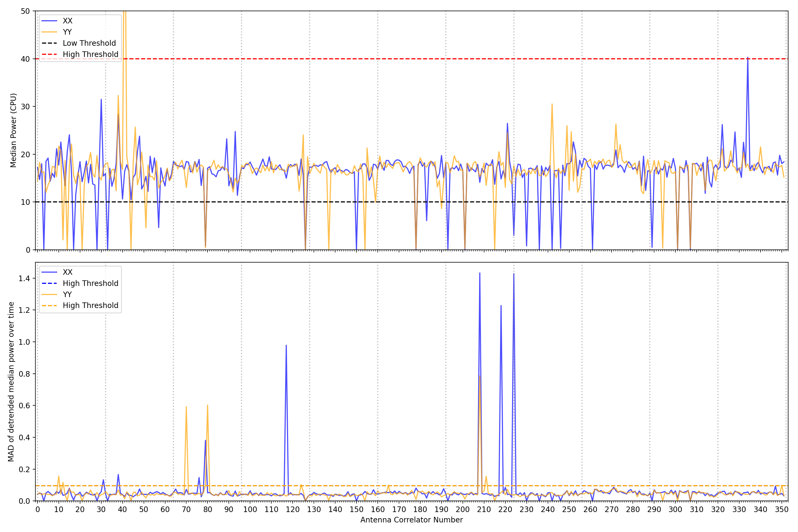Click the orange dashed High Threshold legend entry

(90, 305)
